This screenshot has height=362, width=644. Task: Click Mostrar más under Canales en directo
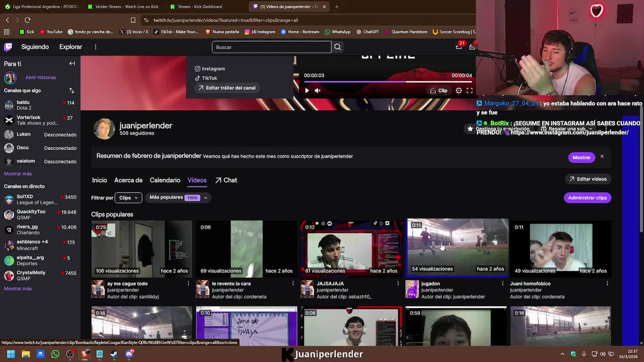click(x=18, y=289)
